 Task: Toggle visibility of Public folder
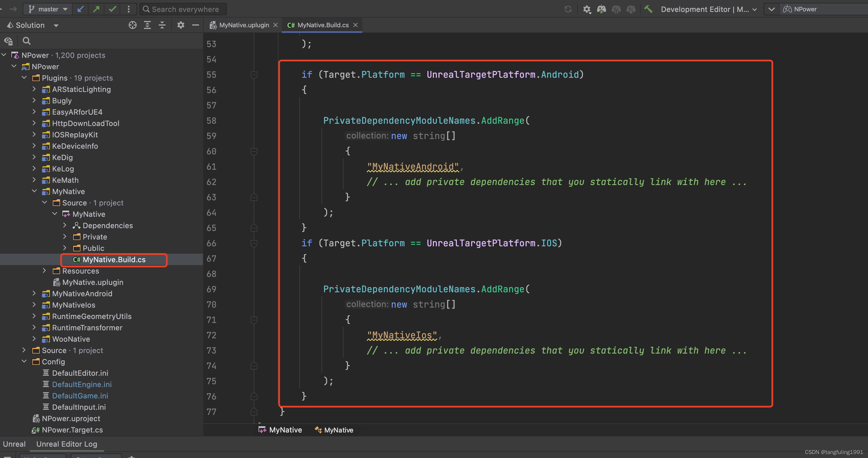coord(65,248)
